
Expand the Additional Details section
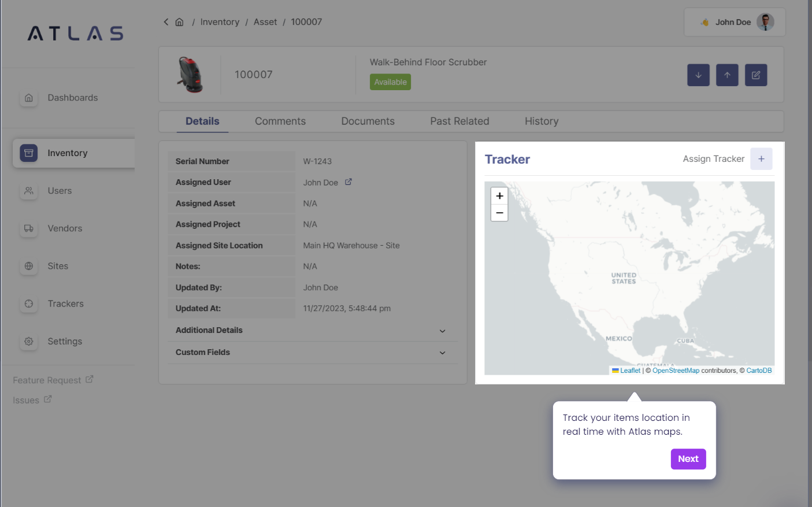[313, 331]
